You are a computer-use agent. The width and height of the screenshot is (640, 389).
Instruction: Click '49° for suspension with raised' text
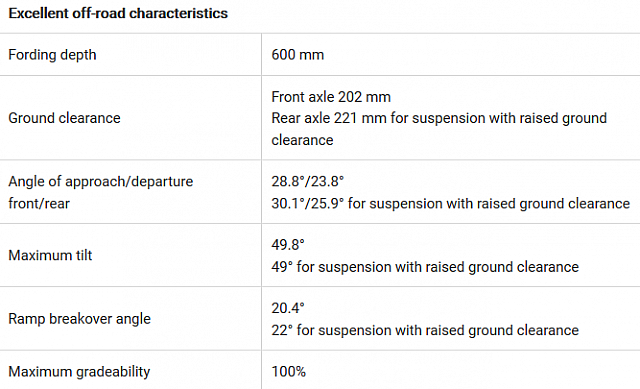point(368,267)
